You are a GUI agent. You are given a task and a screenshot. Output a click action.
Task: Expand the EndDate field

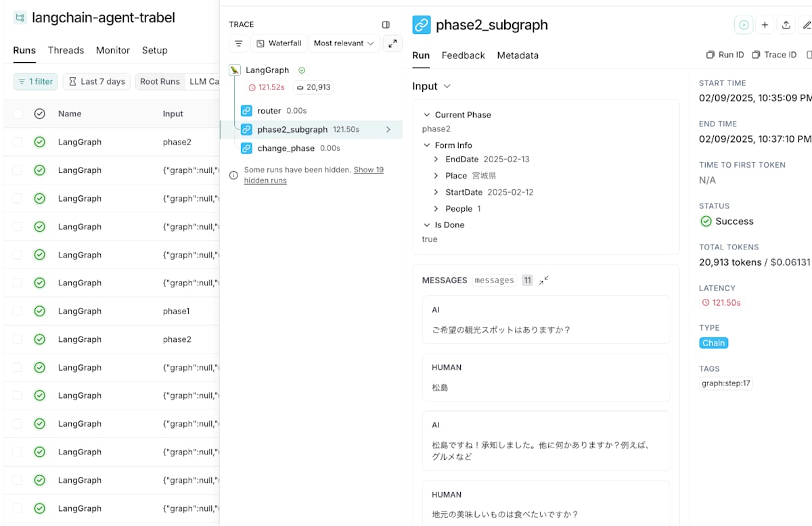click(436, 160)
